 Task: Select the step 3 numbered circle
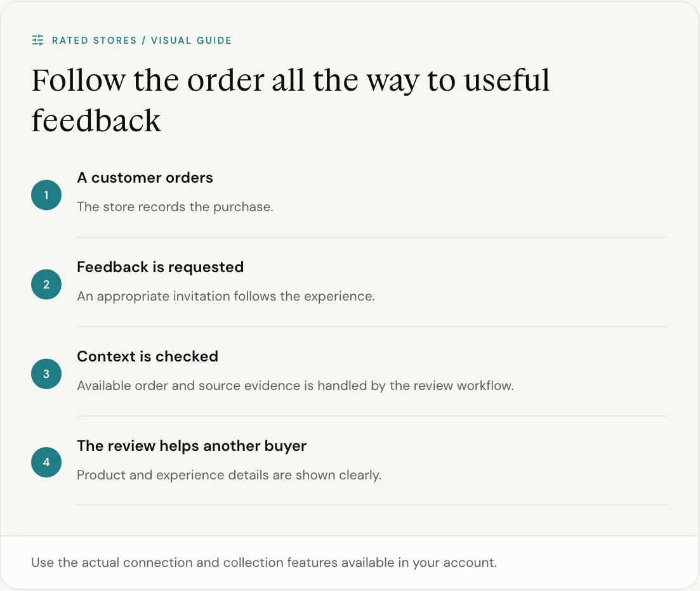click(x=46, y=373)
